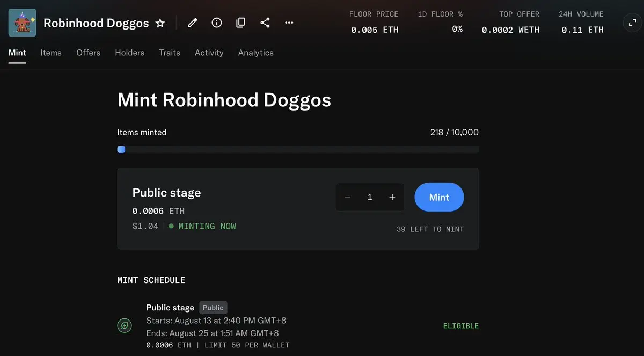Open the collection info icon
This screenshot has width=644, height=356.
(217, 23)
